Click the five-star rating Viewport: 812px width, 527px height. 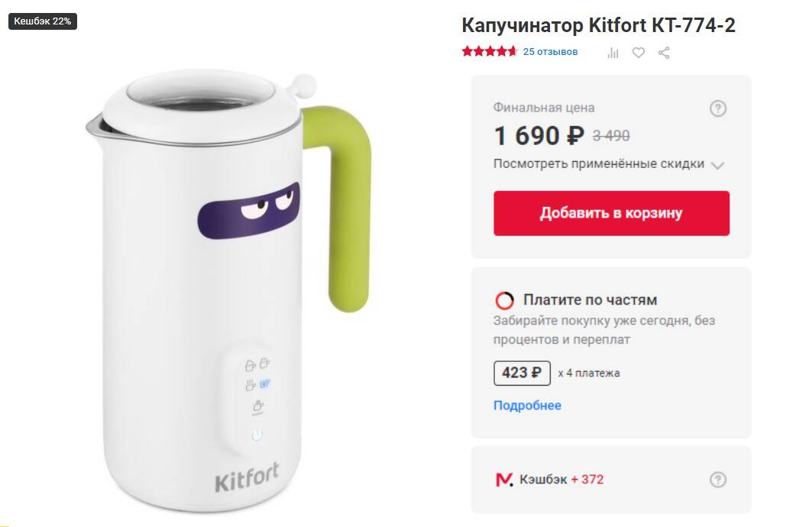pyautogui.click(x=490, y=51)
